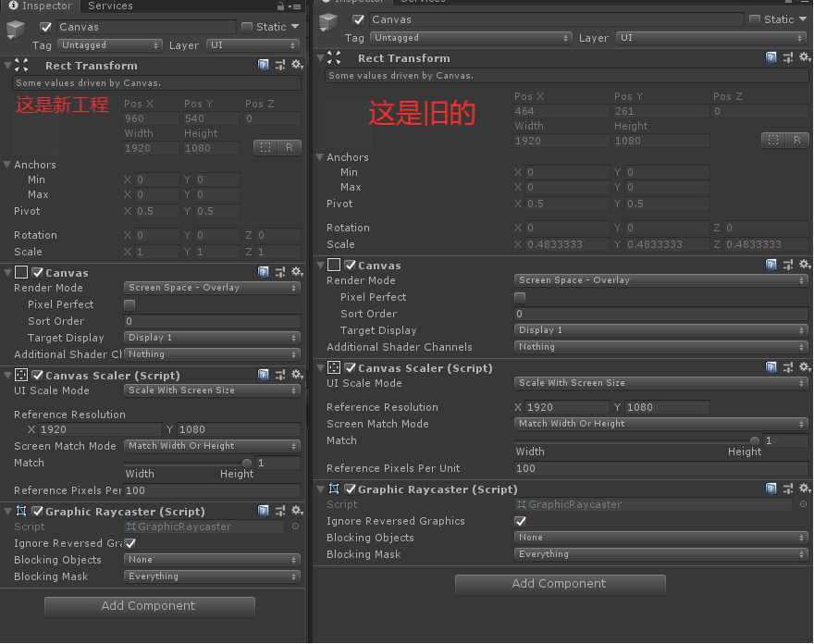Toggle blueprint mode button in left Inspector
Image resolution: width=814 pixels, height=644 pixels.
265,147
